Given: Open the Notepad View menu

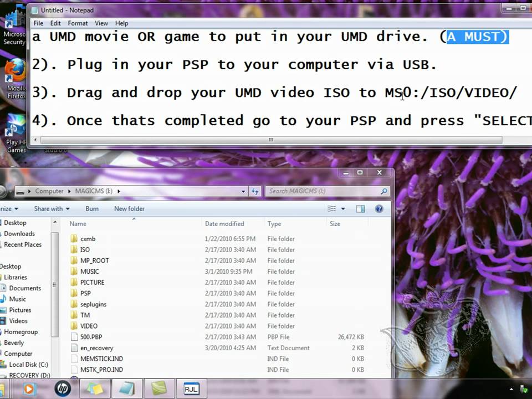Looking at the screenshot, I should click(x=101, y=23).
